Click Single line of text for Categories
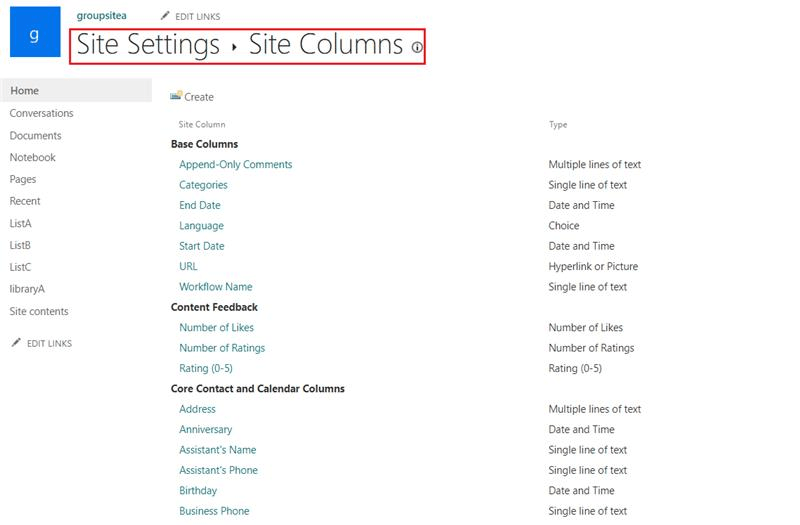The height and width of the screenshot is (525, 800). pyautogui.click(x=588, y=185)
